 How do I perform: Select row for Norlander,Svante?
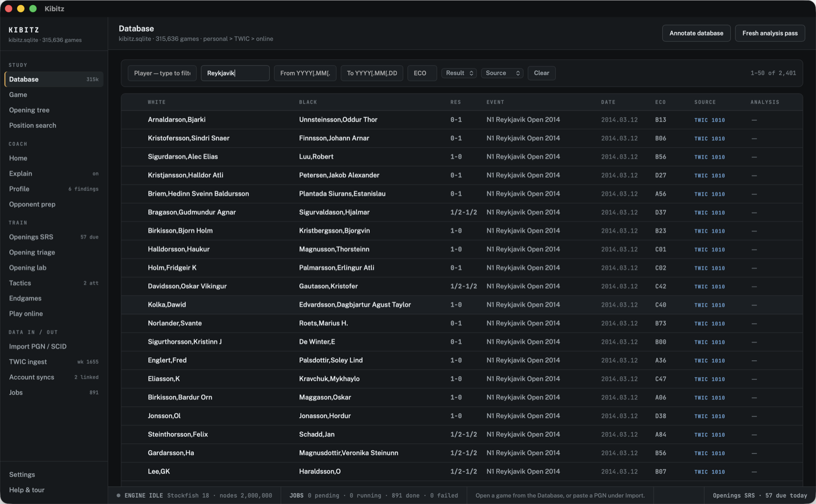click(x=462, y=323)
